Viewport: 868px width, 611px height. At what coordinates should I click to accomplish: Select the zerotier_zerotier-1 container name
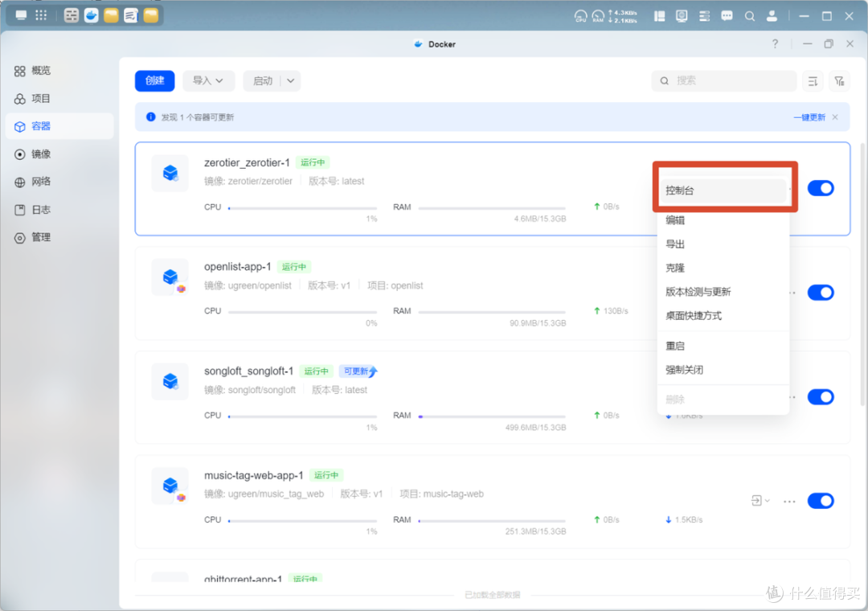pos(247,162)
